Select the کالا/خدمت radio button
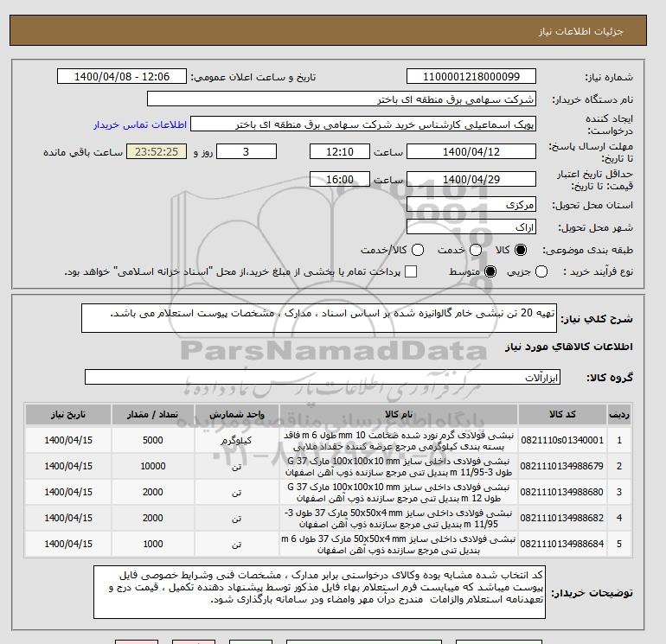 point(418,250)
